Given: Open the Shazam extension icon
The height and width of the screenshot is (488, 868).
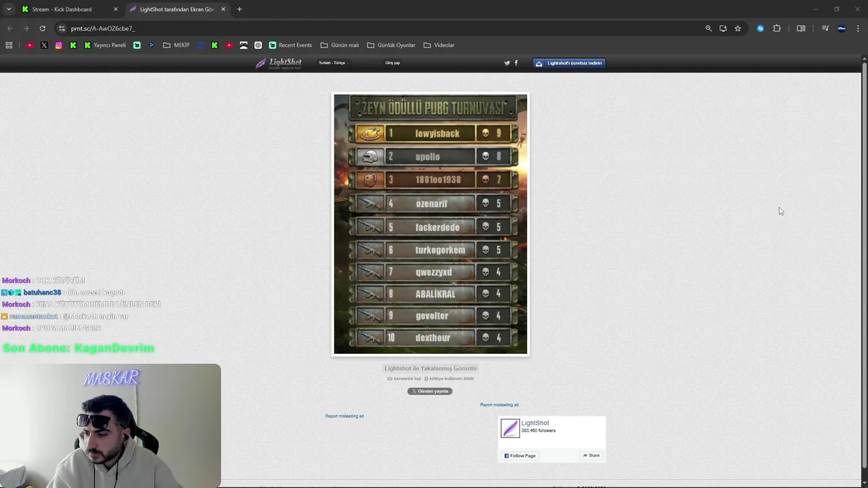Looking at the screenshot, I should click(x=760, y=28).
